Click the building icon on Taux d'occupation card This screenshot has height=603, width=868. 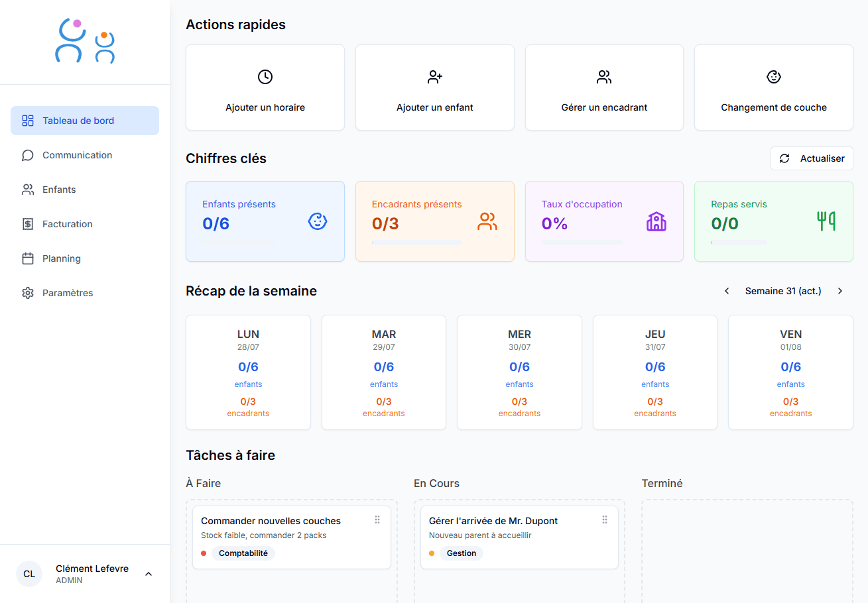click(656, 221)
